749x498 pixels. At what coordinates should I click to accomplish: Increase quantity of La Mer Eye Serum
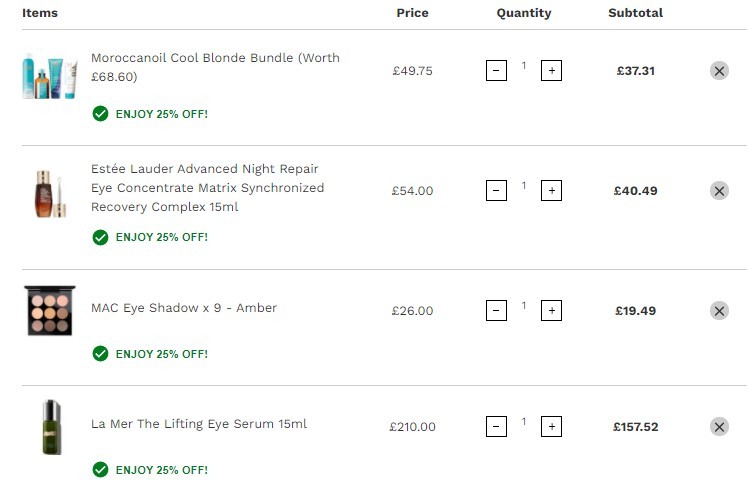[x=551, y=426]
